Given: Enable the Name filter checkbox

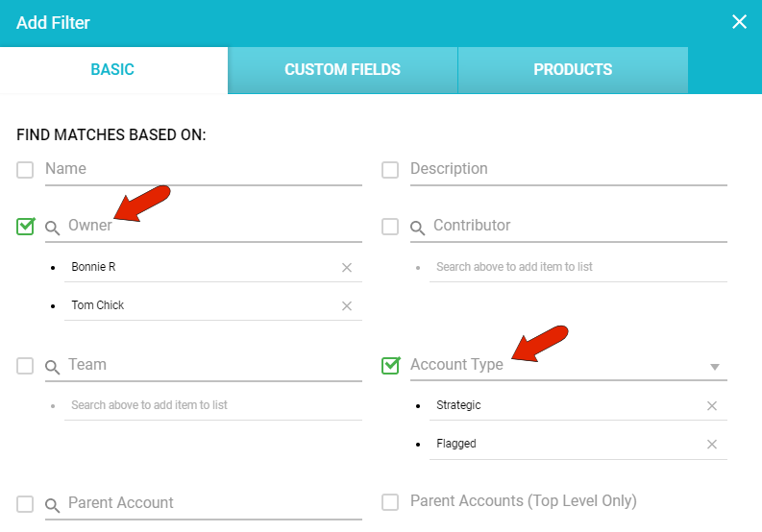Looking at the screenshot, I should click(x=25, y=170).
